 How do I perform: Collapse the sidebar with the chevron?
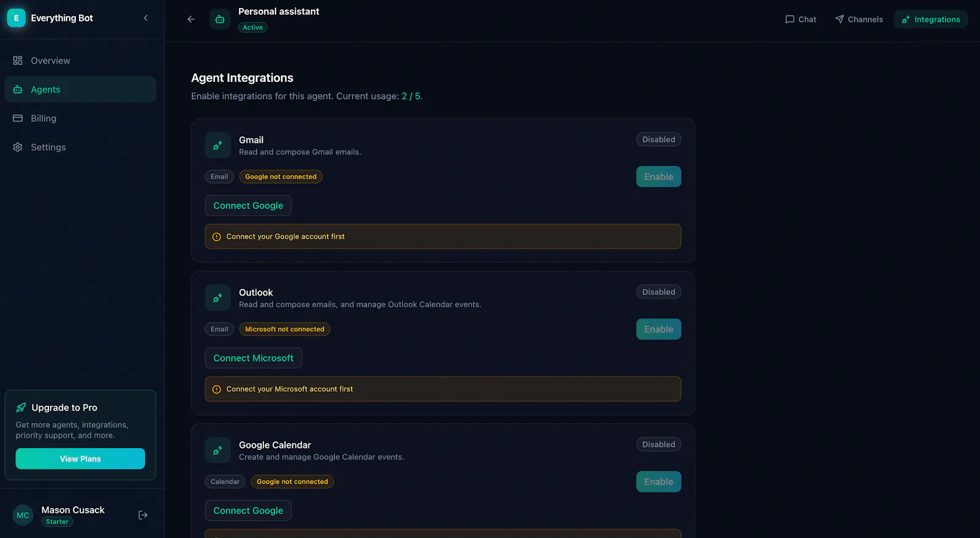[146, 18]
